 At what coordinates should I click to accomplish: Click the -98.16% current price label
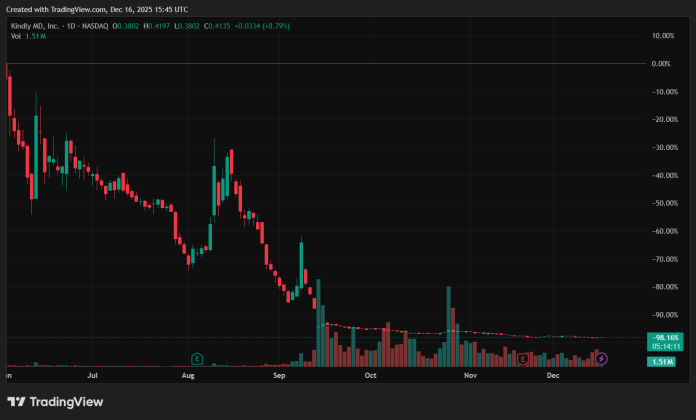(x=664, y=338)
